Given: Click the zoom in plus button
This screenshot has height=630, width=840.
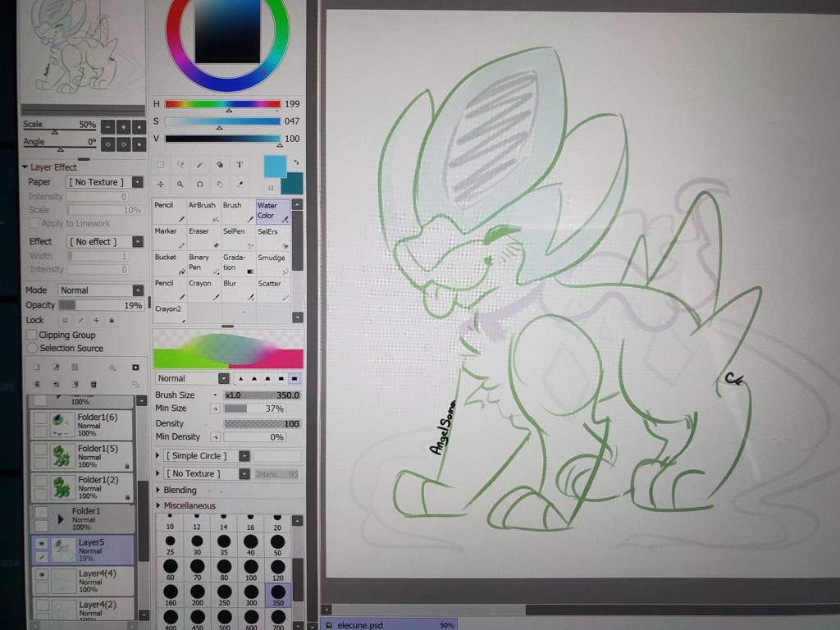Looking at the screenshot, I should pyautogui.click(x=123, y=127).
